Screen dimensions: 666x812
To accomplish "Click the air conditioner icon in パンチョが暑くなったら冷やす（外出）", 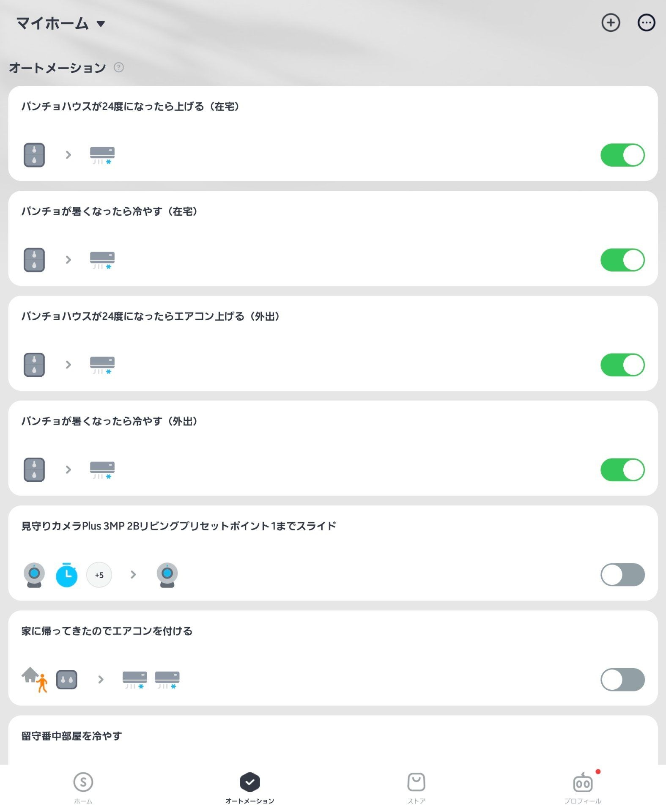I will (102, 470).
